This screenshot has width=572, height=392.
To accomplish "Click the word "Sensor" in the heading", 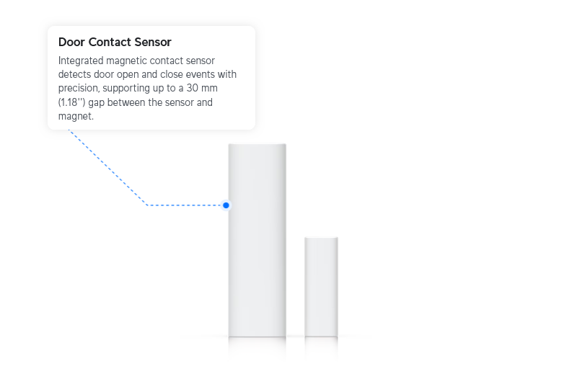I will (152, 43).
